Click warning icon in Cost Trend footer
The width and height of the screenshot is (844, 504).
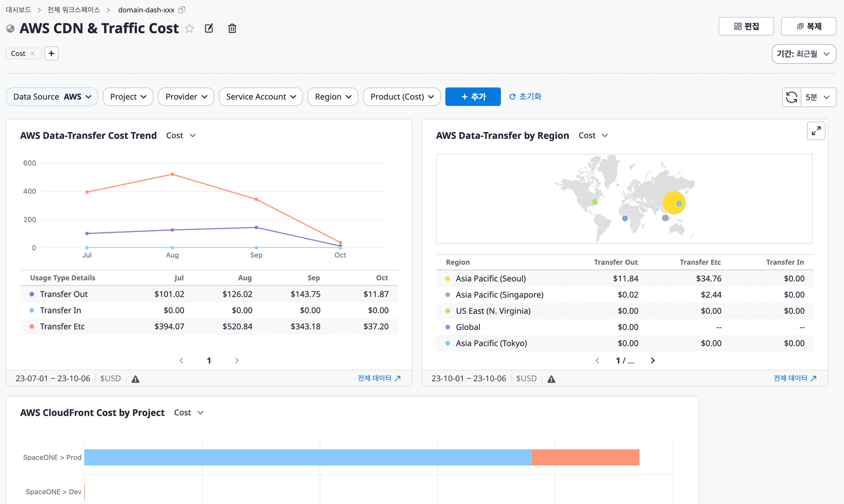pos(135,379)
